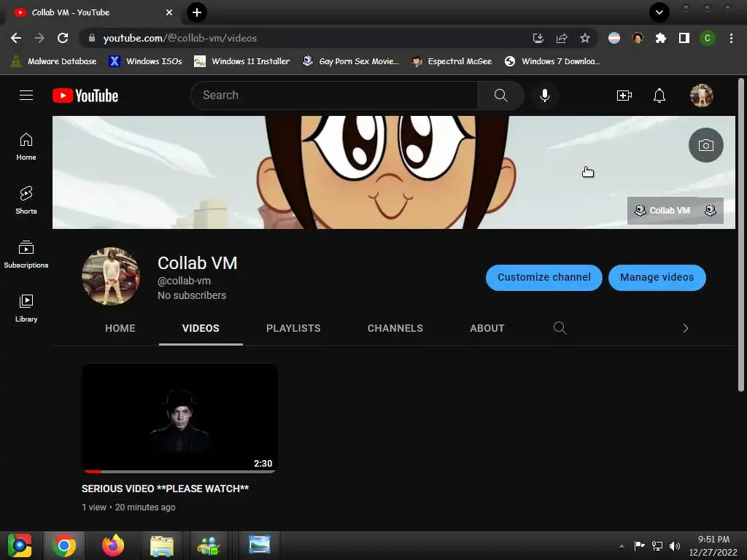
Task: Open a new browser tab
Action: tap(197, 12)
